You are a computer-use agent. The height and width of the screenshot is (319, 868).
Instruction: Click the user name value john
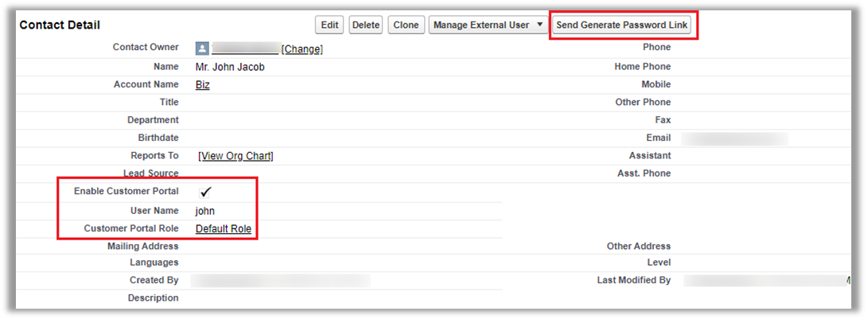pos(205,212)
